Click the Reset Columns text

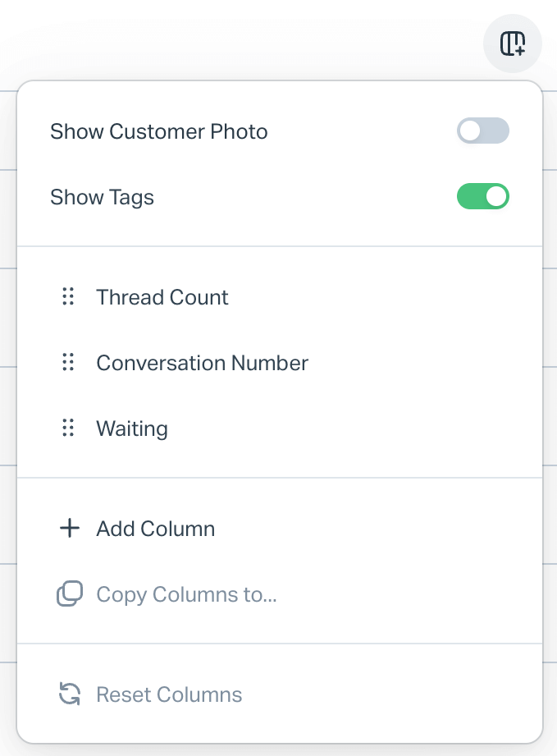tap(169, 694)
